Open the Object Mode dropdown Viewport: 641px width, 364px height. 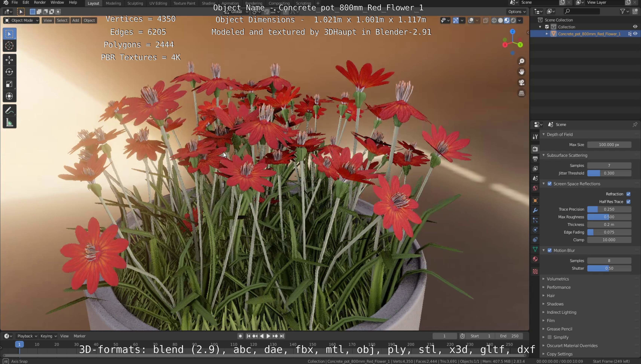coord(22,21)
